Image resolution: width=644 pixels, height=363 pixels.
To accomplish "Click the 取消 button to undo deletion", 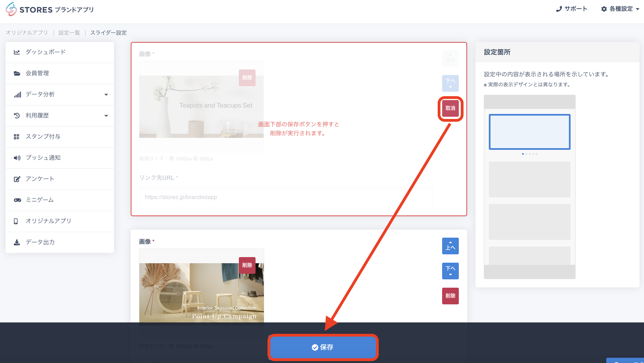I will (450, 108).
